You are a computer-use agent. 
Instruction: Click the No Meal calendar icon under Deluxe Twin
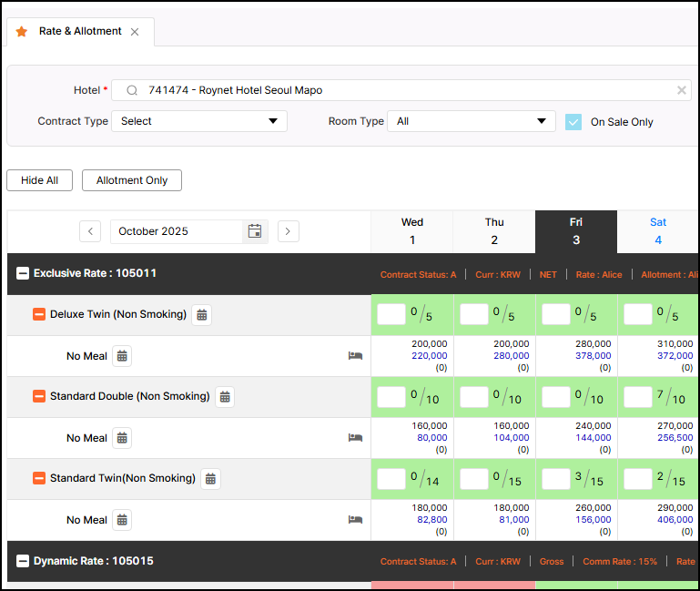pyautogui.click(x=122, y=356)
